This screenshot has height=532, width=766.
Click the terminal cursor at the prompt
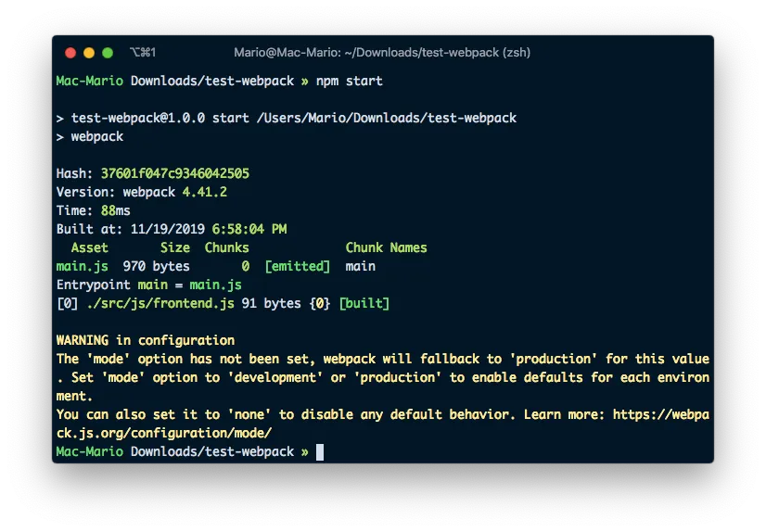[x=320, y=452]
